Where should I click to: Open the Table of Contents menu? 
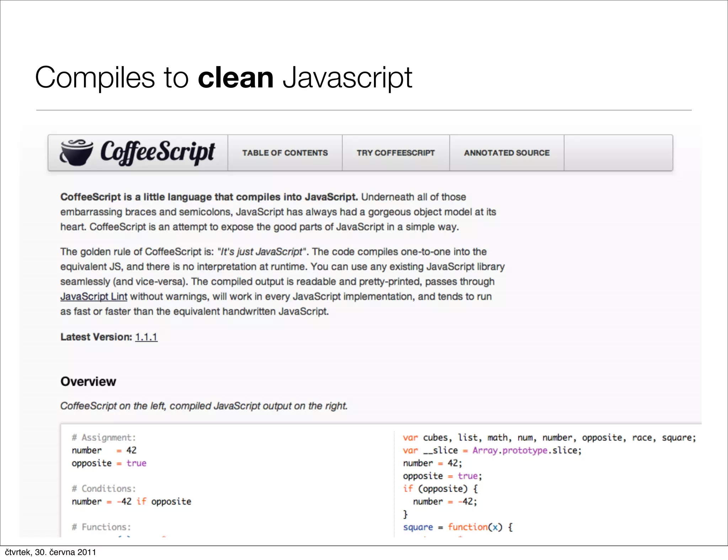pos(285,153)
